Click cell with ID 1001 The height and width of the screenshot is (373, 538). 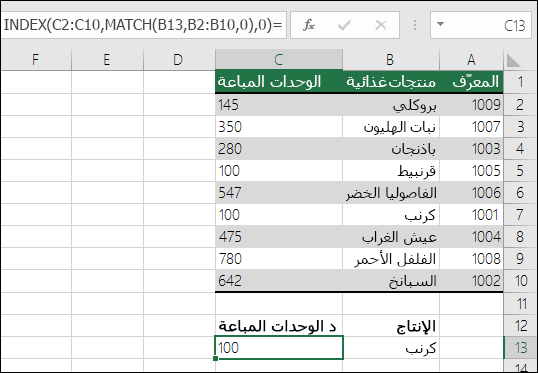(x=471, y=214)
